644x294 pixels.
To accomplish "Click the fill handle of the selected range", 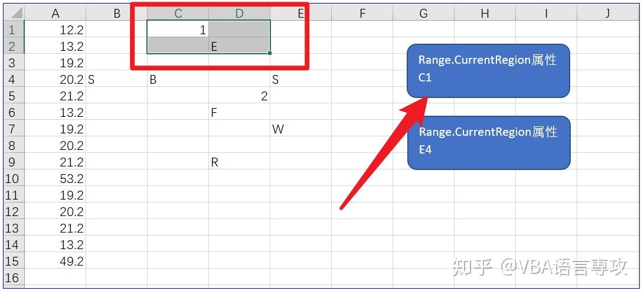I will coord(270,53).
